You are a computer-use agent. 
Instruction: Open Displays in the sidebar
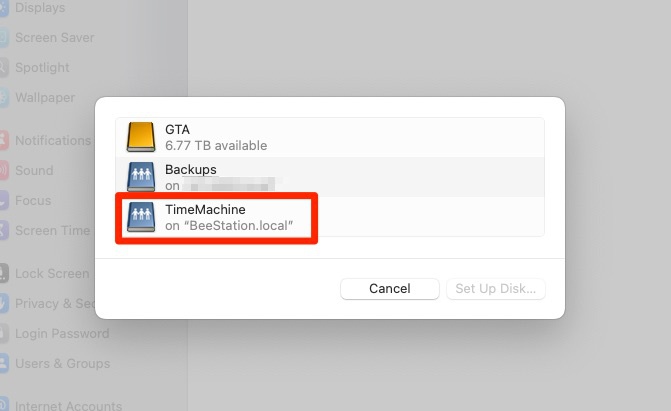[x=40, y=8]
